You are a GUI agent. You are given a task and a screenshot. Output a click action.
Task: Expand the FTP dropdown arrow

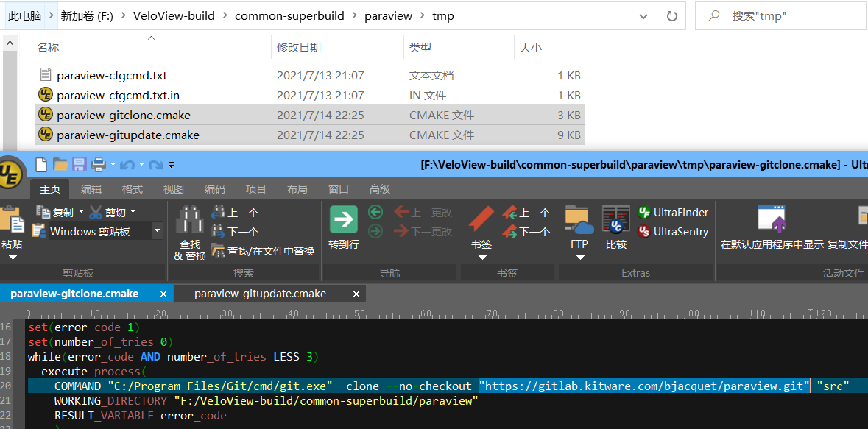(579, 258)
